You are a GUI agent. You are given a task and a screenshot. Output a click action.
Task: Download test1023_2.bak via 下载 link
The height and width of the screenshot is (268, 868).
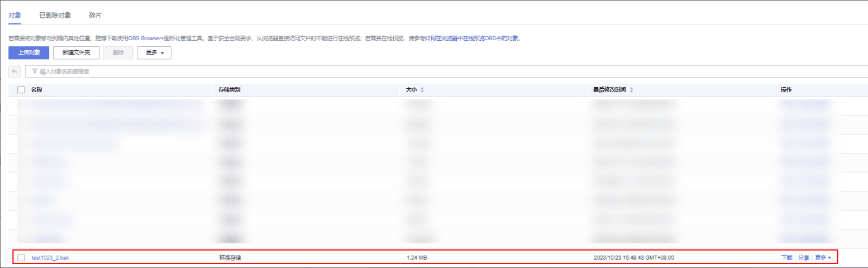(786, 257)
